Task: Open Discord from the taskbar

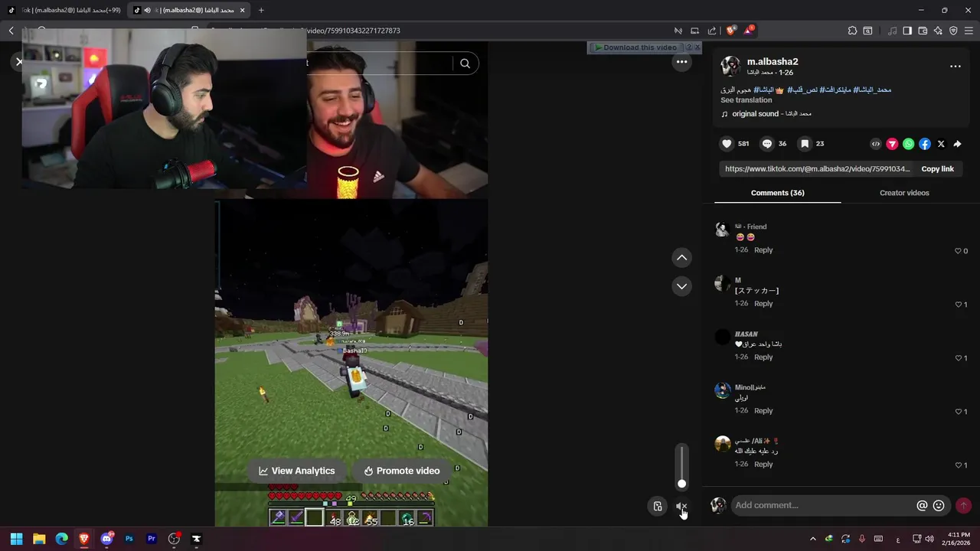Action: 106,539
